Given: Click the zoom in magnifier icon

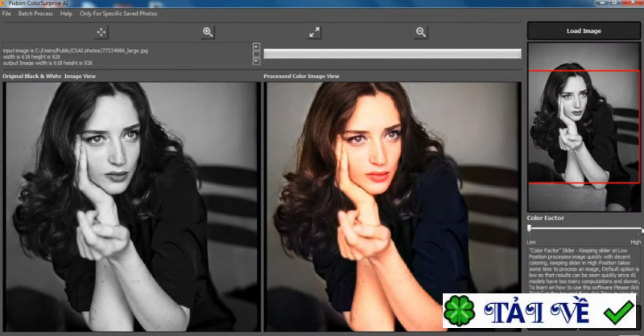Looking at the screenshot, I should (x=208, y=32).
